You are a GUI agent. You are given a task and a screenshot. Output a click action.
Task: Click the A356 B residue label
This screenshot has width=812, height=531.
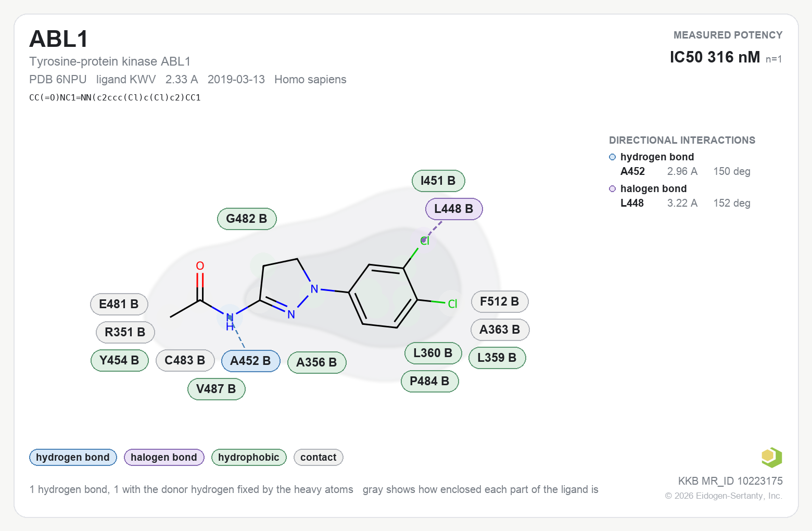coord(316,362)
